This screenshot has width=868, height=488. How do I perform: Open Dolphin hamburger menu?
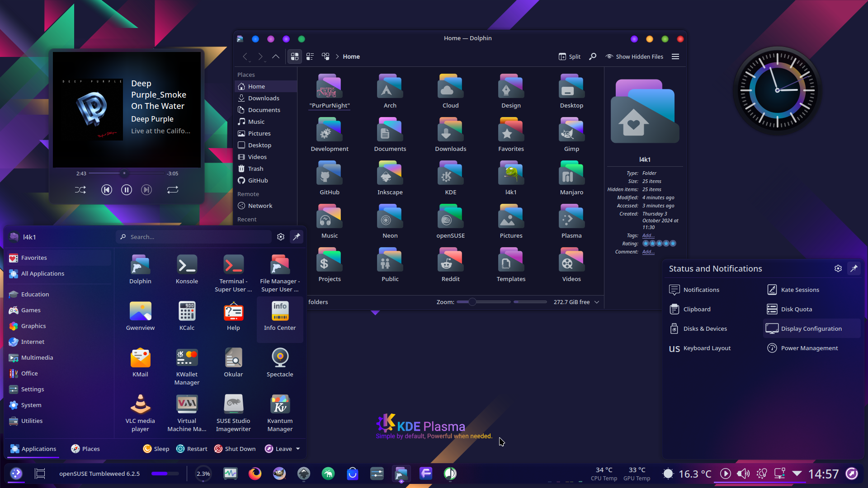point(675,56)
